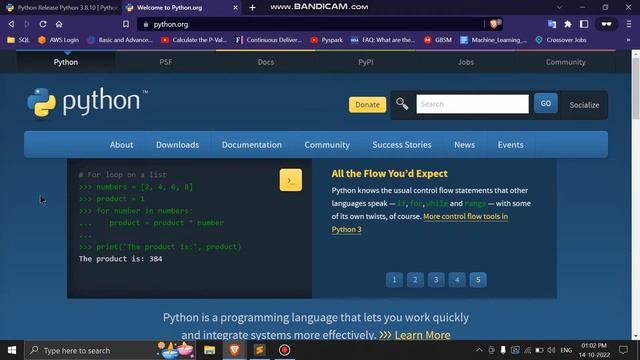
Task: Select the PSF top navigation tab
Action: 166,62
